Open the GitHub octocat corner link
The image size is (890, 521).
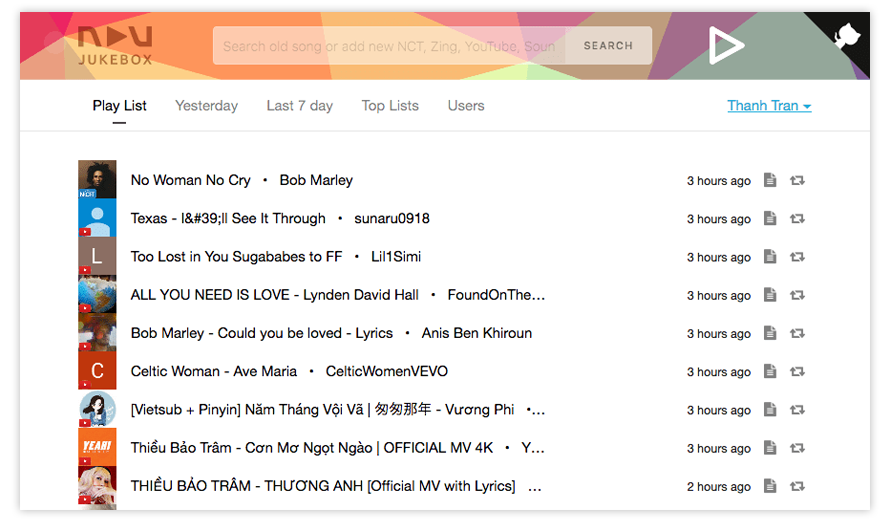846,37
